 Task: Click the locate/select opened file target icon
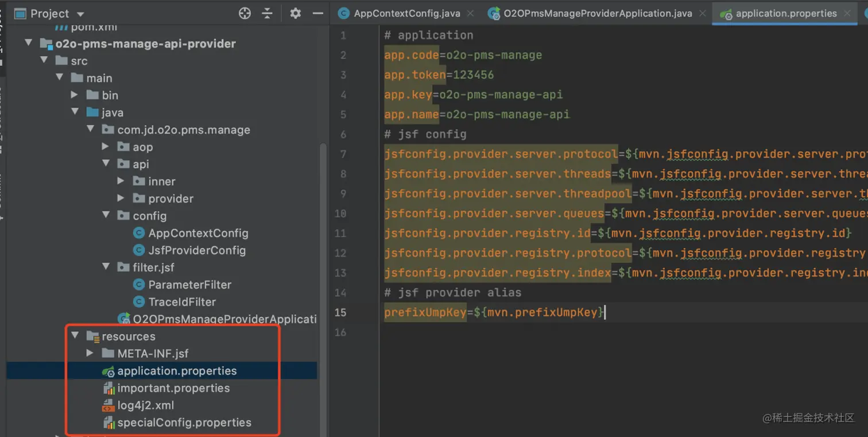(x=245, y=13)
